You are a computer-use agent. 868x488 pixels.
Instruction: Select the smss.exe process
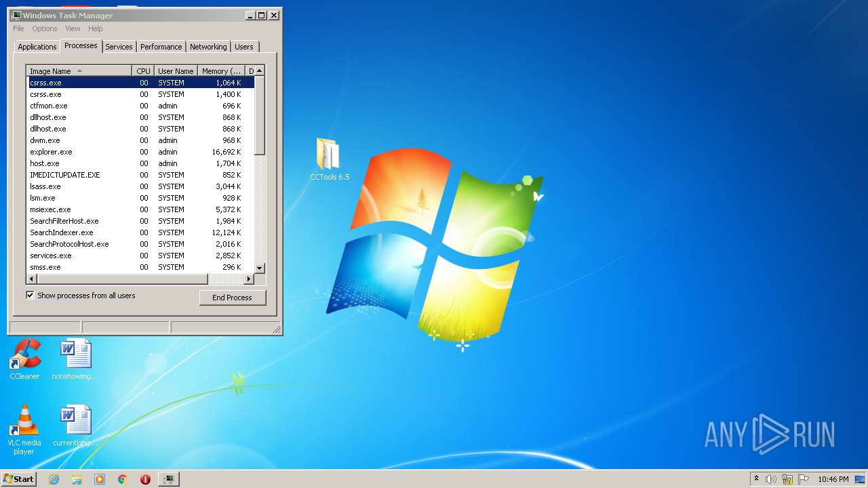pyautogui.click(x=141, y=267)
